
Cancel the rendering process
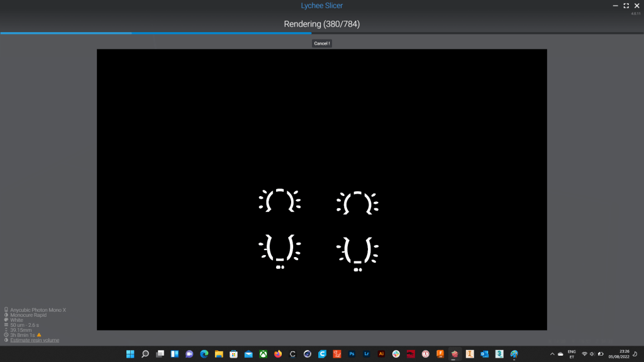[x=321, y=43]
